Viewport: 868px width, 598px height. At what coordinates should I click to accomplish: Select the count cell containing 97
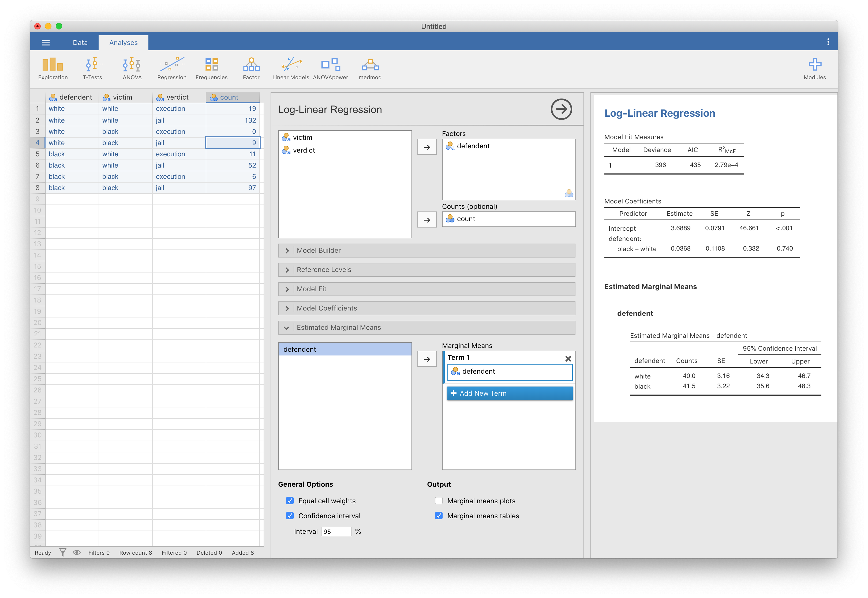click(x=233, y=188)
